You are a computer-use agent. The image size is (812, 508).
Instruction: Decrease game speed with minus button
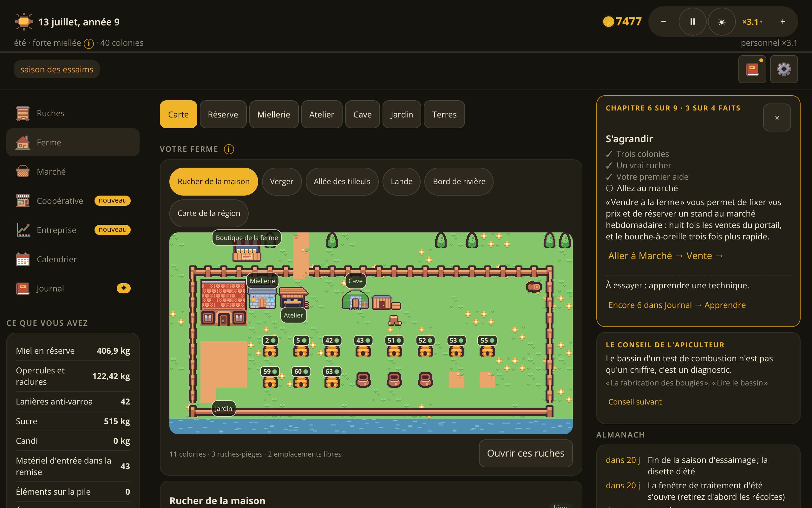663,22
